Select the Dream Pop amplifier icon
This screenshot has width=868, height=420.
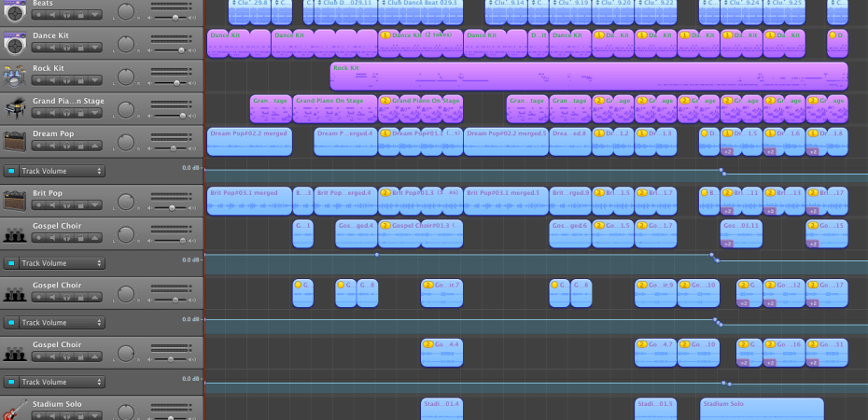tap(14, 141)
